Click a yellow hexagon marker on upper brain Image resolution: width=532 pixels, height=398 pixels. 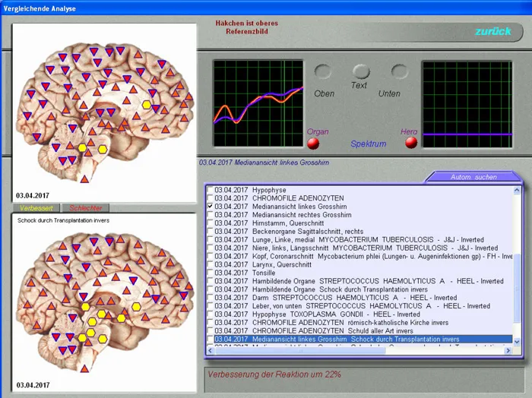coord(146,104)
